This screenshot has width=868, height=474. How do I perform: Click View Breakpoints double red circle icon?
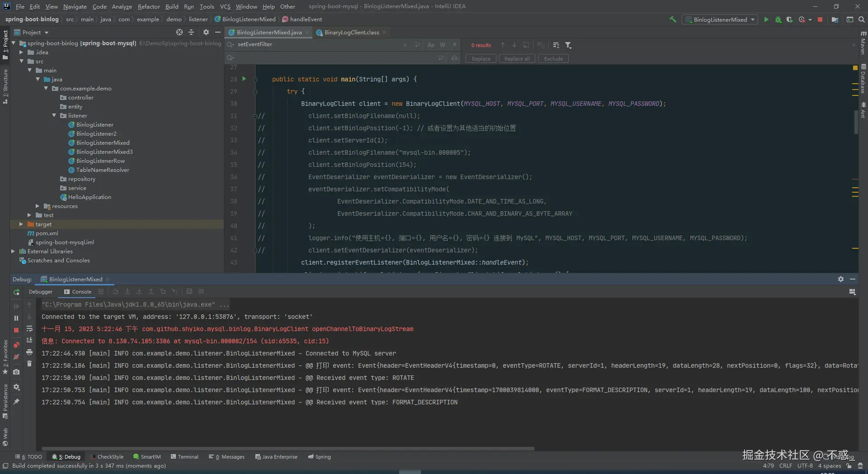[16, 345]
